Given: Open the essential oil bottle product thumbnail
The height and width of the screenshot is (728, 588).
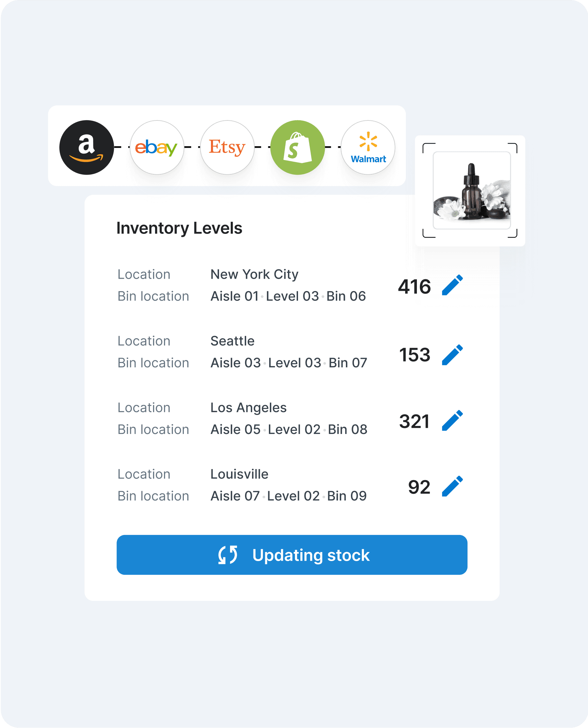Looking at the screenshot, I should pyautogui.click(x=472, y=191).
